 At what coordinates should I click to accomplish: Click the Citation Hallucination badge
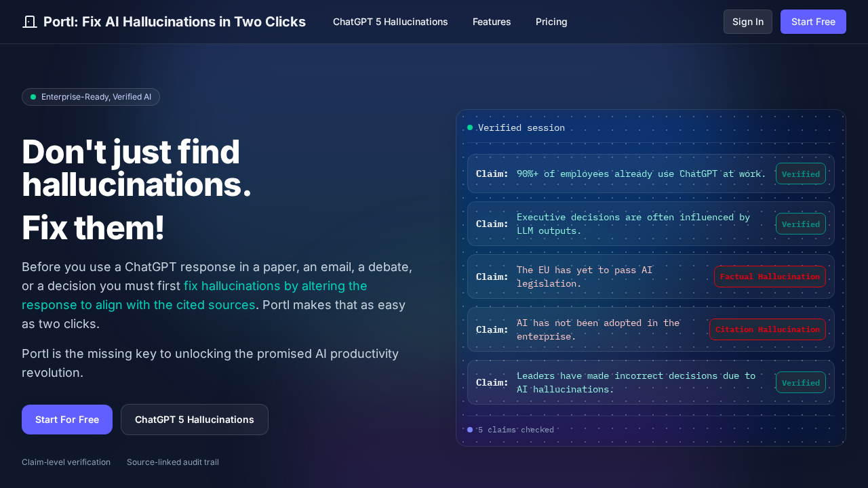(x=767, y=329)
